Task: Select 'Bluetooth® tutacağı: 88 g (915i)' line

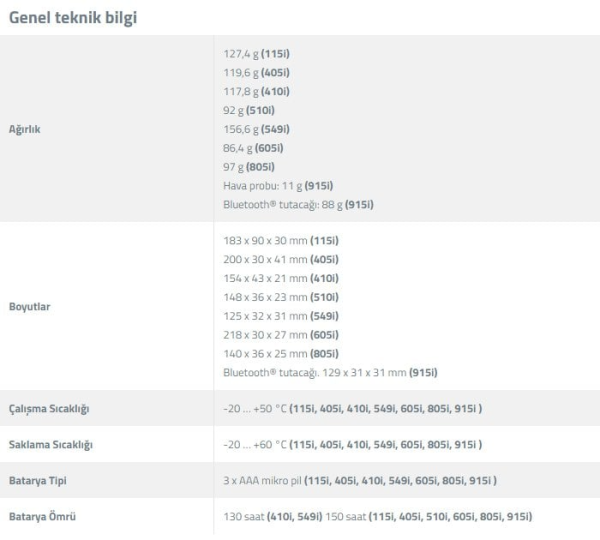Action: tap(298, 204)
